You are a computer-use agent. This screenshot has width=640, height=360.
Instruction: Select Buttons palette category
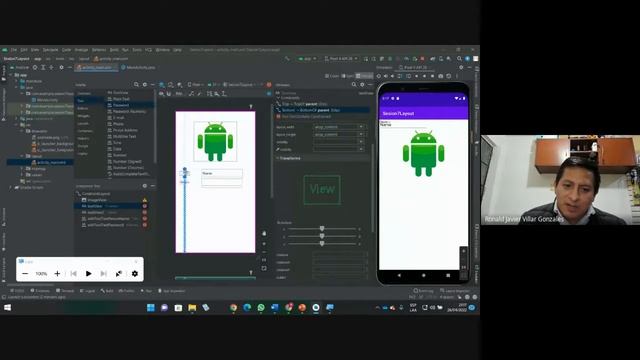click(83, 108)
